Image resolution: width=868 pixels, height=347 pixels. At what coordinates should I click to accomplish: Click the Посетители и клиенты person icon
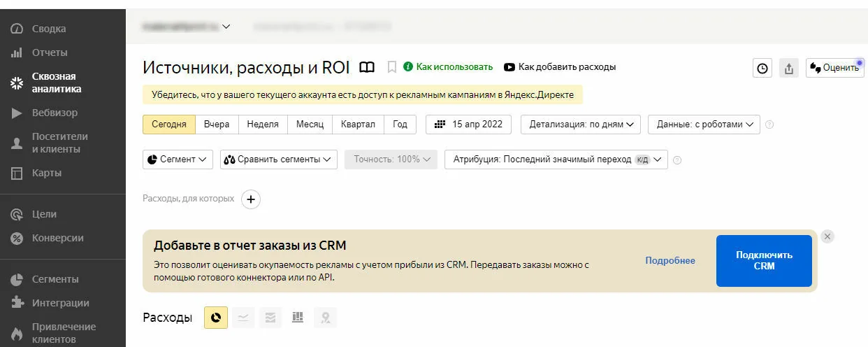click(x=17, y=143)
